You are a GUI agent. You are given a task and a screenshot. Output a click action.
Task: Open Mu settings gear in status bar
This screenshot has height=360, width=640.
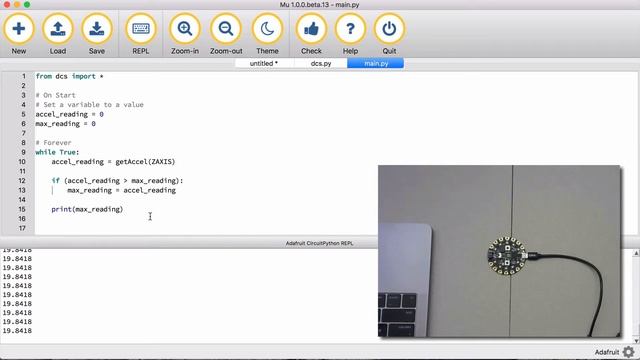pyautogui.click(x=629, y=352)
